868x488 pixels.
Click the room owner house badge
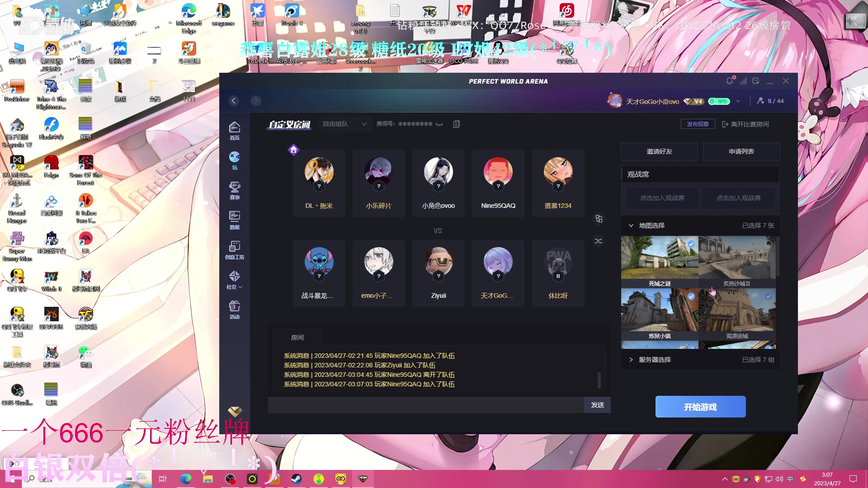293,150
